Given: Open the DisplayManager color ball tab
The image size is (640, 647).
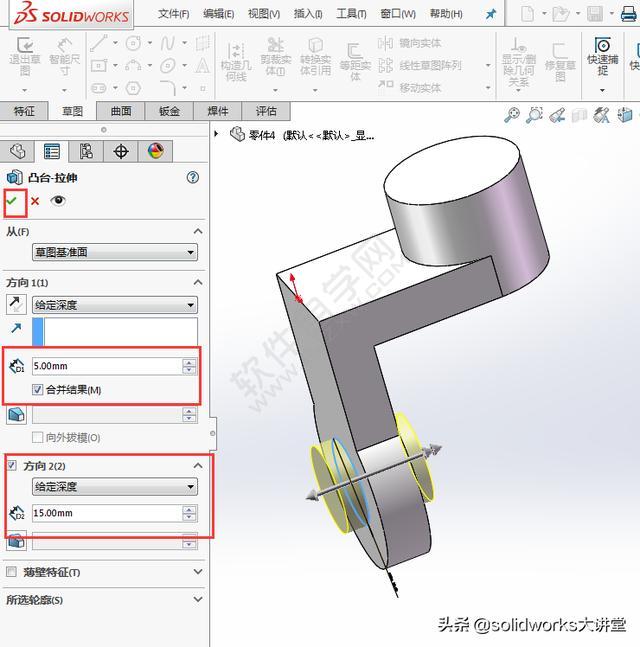Looking at the screenshot, I should click(x=155, y=151).
